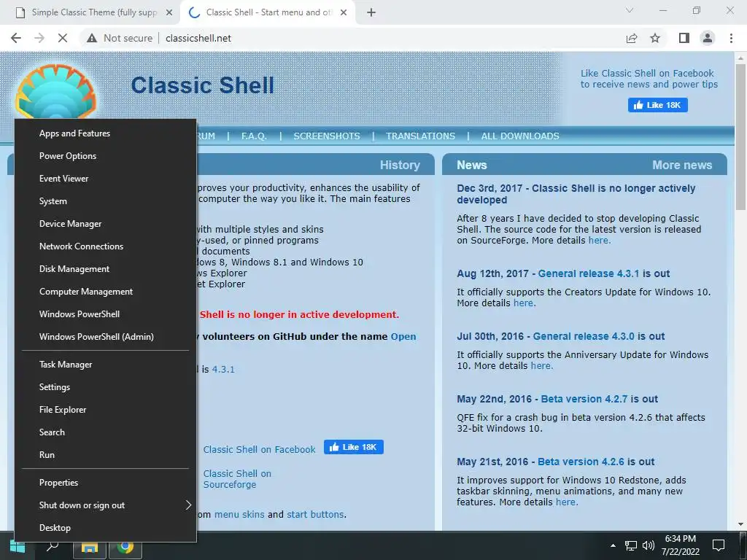Viewport: 747px width, 560px height.
Task: Open the notification center icon
Action: pyautogui.click(x=719, y=545)
